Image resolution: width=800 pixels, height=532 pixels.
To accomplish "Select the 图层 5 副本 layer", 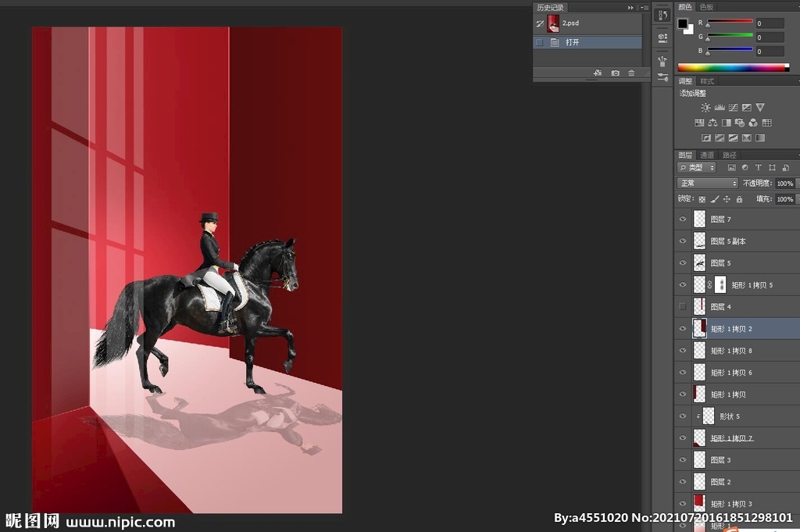I will (x=727, y=241).
